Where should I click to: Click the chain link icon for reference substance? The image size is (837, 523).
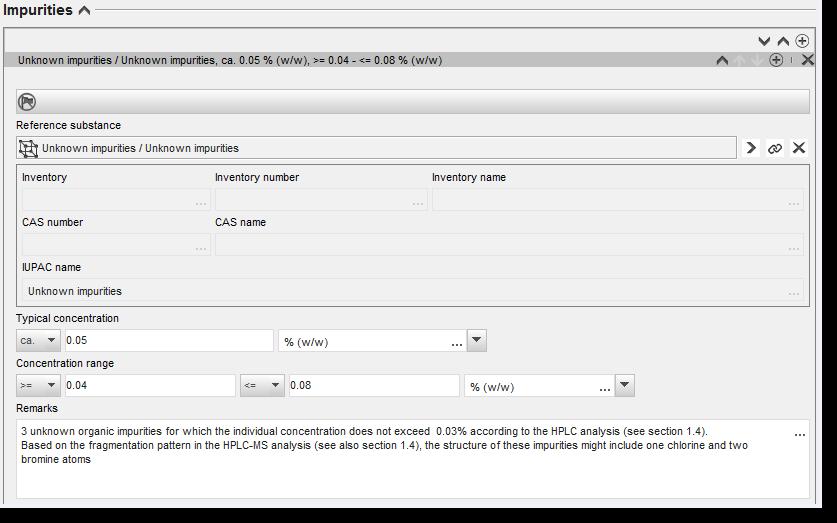[775, 148]
